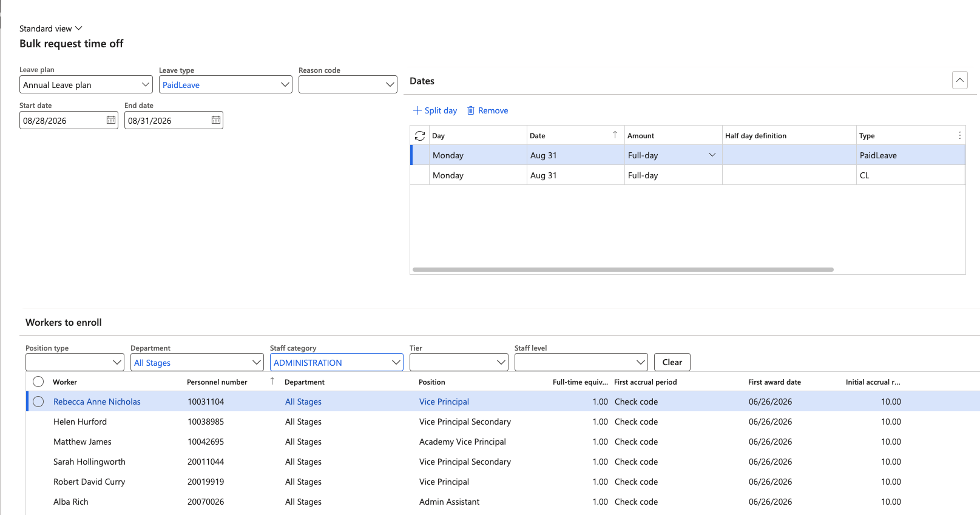This screenshot has height=515, width=980.
Task: Select the Robert David Curry worker row
Action: point(503,482)
